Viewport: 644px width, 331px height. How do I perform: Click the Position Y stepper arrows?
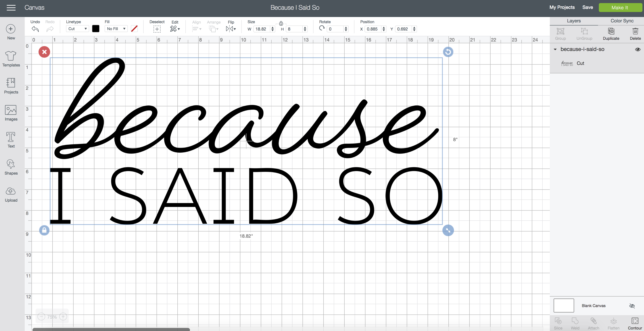(414, 29)
